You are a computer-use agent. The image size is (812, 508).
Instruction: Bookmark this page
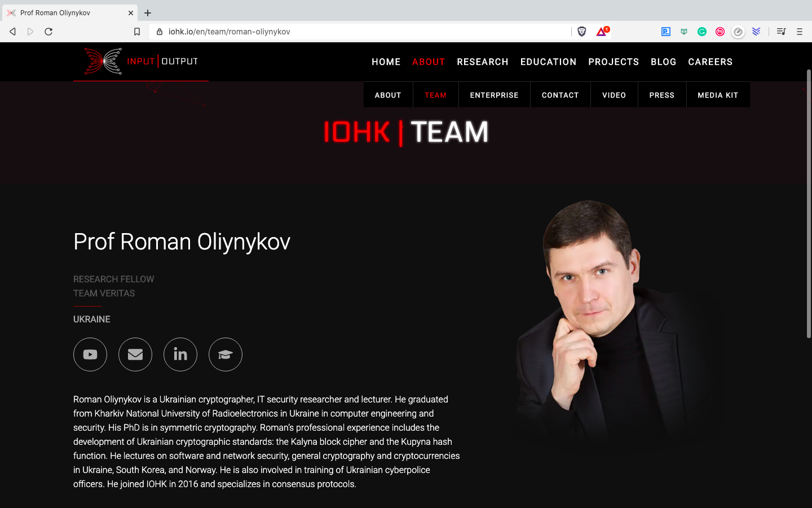(x=137, y=32)
